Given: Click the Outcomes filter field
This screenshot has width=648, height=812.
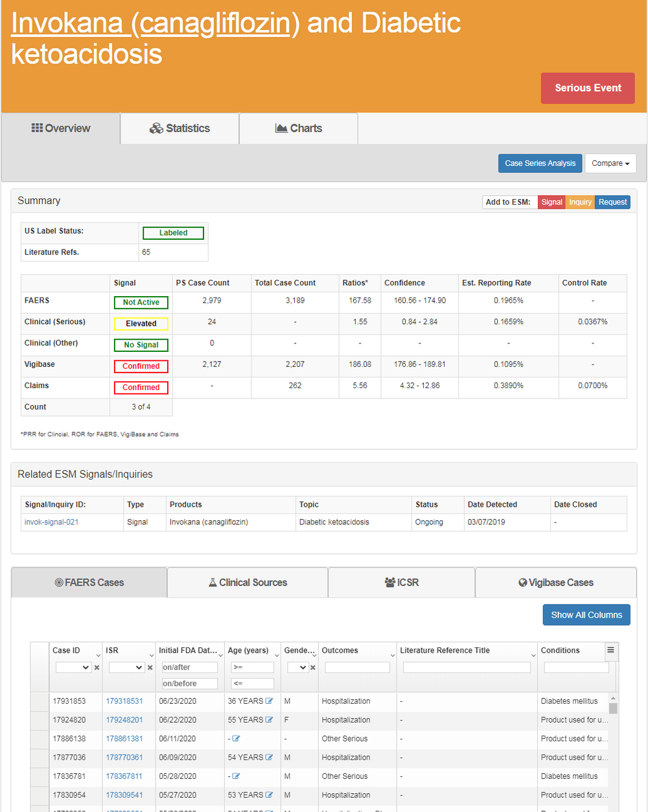Looking at the screenshot, I should (x=357, y=667).
